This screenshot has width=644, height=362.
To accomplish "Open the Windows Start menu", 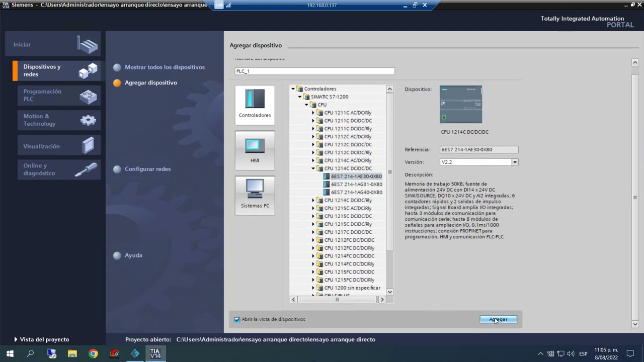I will 10,353.
